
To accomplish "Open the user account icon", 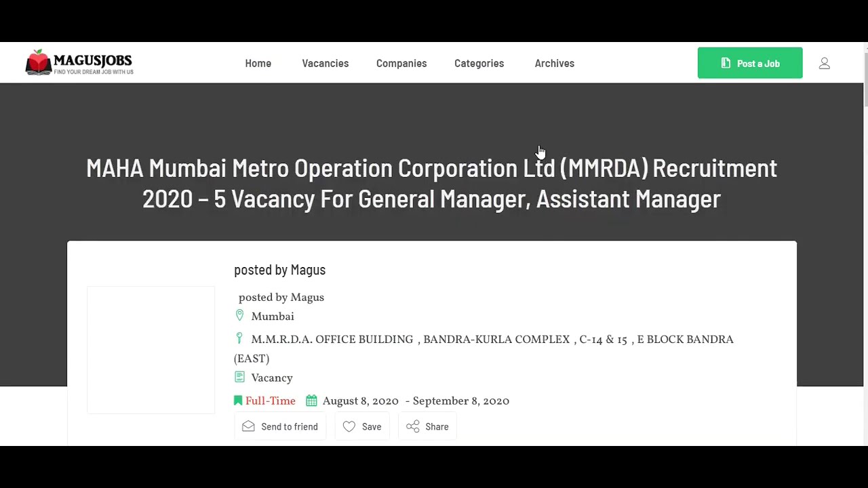I will pos(825,63).
